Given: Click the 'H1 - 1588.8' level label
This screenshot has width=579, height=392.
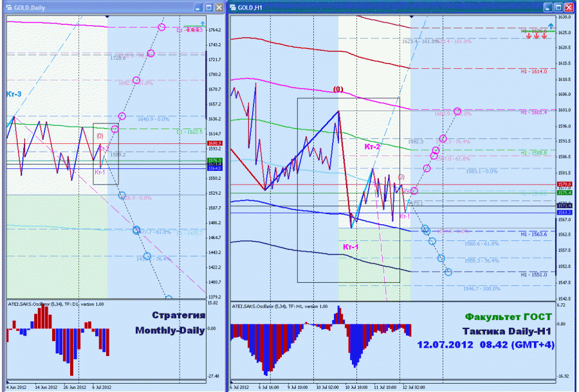Looking at the screenshot, I should click(x=534, y=153).
